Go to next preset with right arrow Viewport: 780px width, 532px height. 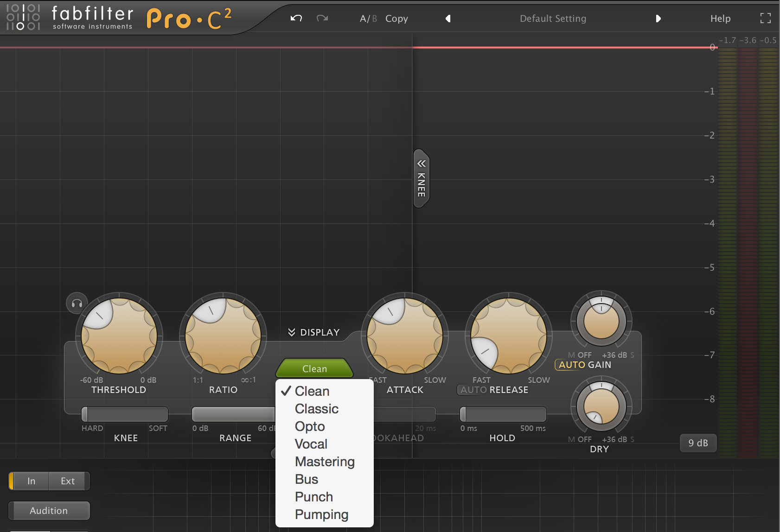point(658,19)
